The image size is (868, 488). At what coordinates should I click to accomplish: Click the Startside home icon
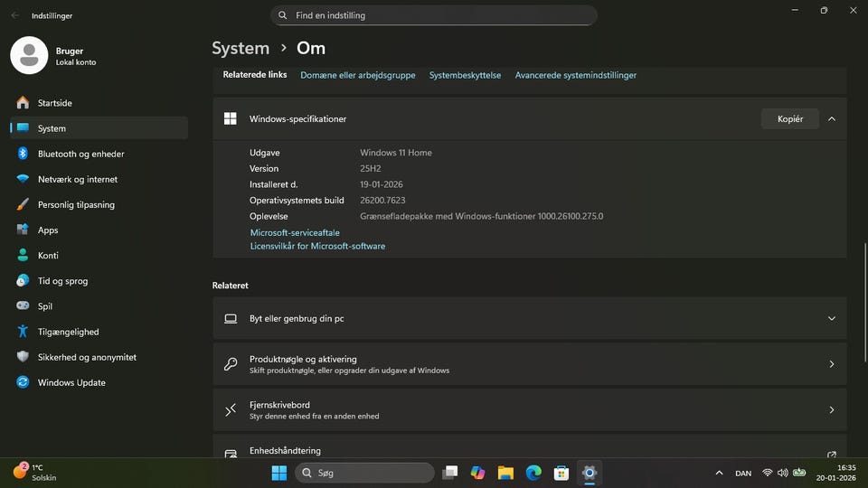click(x=23, y=103)
